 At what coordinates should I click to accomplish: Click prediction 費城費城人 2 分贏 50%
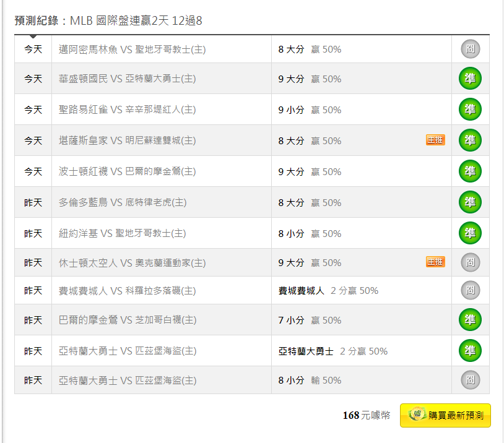click(x=328, y=291)
